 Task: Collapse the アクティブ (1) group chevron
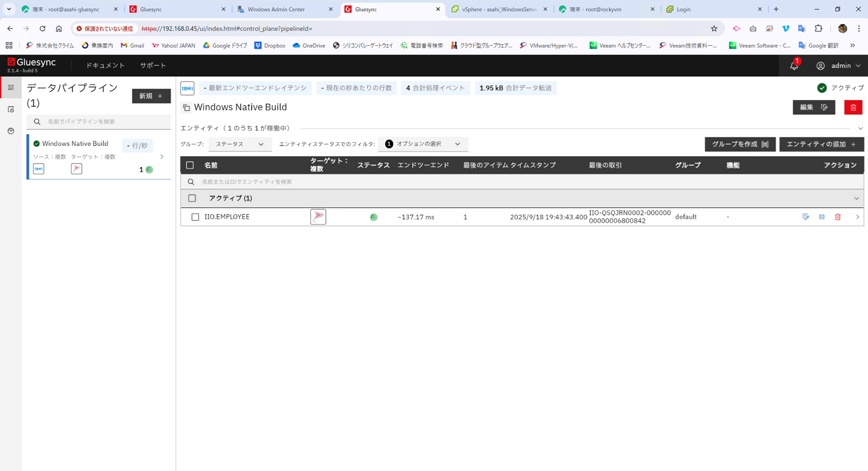click(856, 199)
